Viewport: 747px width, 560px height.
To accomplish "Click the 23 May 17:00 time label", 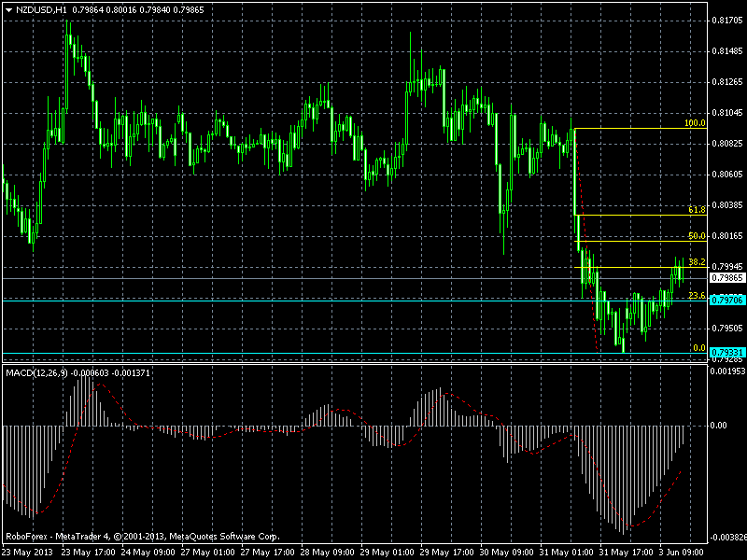I will tap(88, 553).
